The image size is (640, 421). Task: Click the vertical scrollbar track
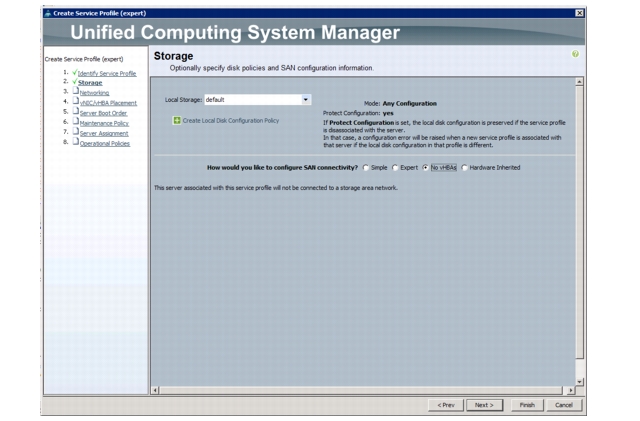579,368
